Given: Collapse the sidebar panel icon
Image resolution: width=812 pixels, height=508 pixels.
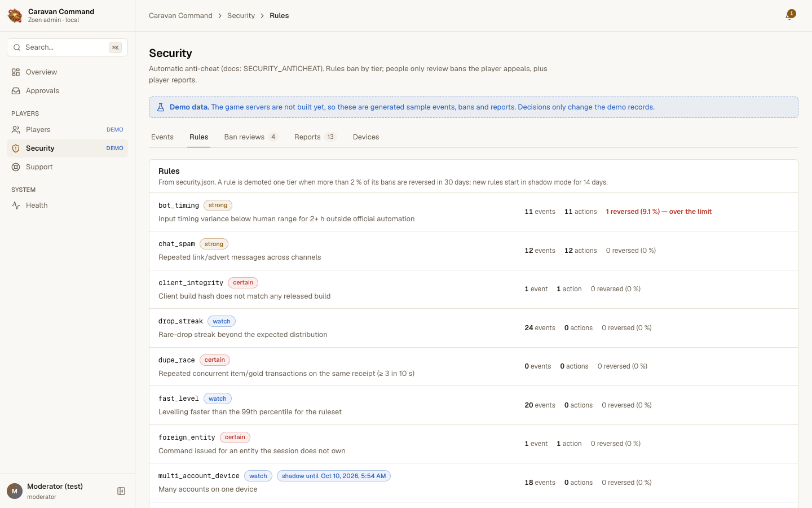Looking at the screenshot, I should (x=121, y=491).
